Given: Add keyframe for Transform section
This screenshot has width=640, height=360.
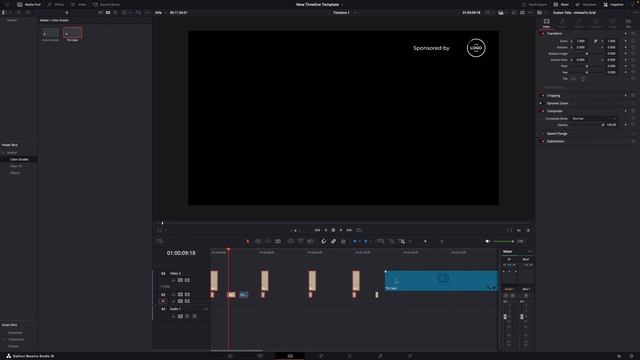Looking at the screenshot, I should (x=626, y=33).
